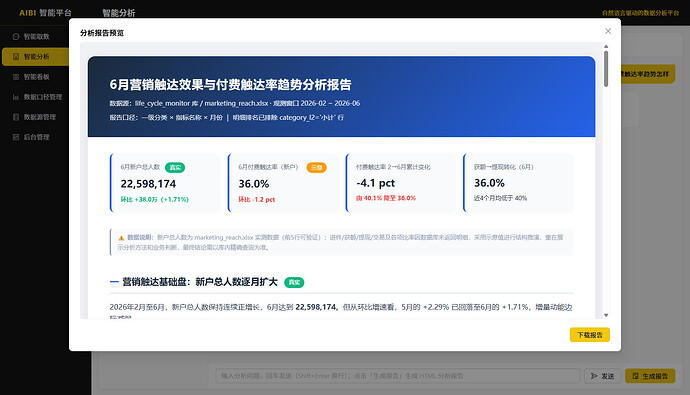Viewport: 690px width, 395px height.
Task: Click the 后台管理 sidebar icon
Action: click(16, 137)
